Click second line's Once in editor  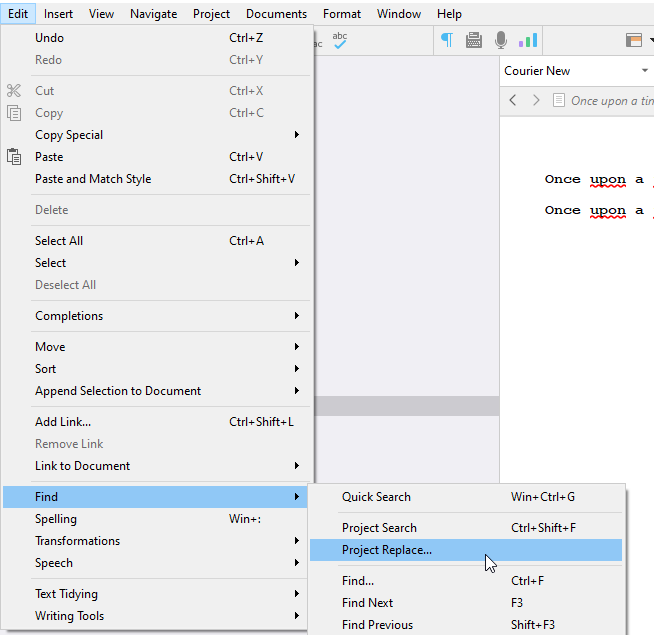coord(562,210)
